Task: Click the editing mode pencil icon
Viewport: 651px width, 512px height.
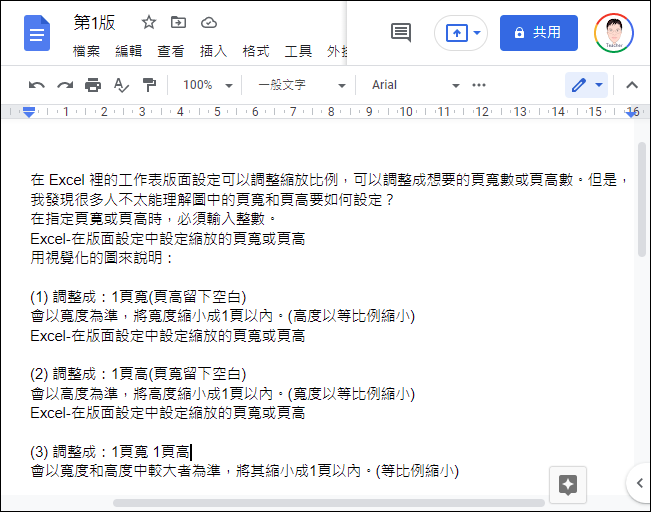Action: pyautogui.click(x=579, y=85)
